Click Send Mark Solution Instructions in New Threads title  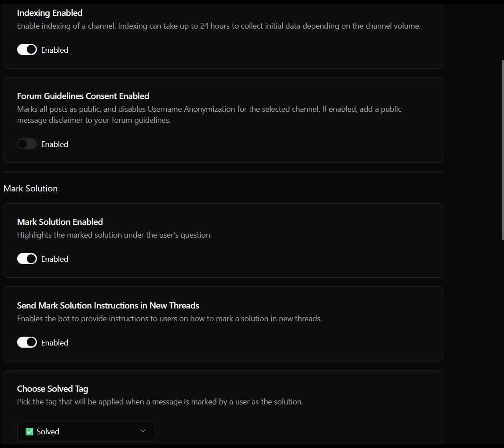108,305
